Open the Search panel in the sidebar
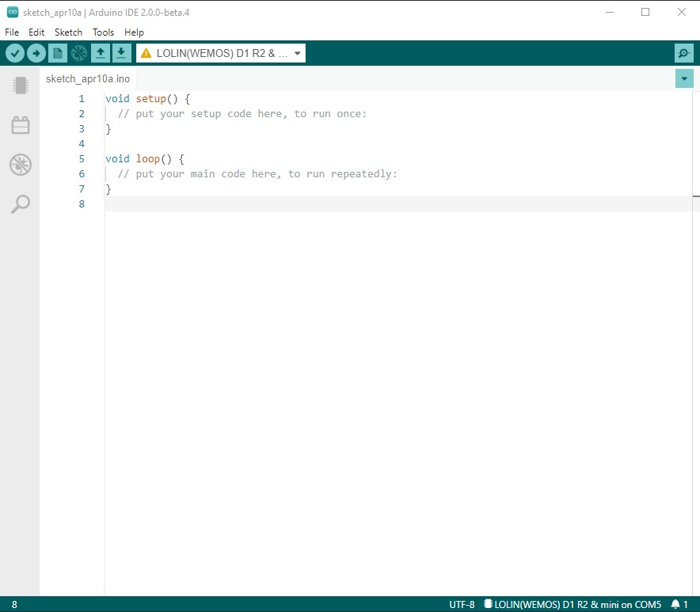Viewport: 700px width, 612px height. coord(20,204)
